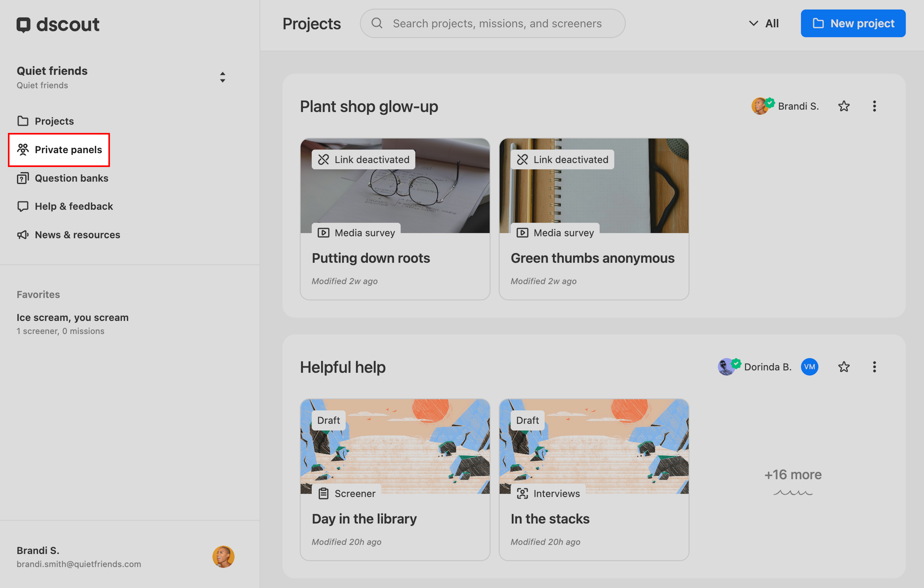Click the dscout logo icon
The width and height of the screenshot is (924, 588).
coord(23,25)
